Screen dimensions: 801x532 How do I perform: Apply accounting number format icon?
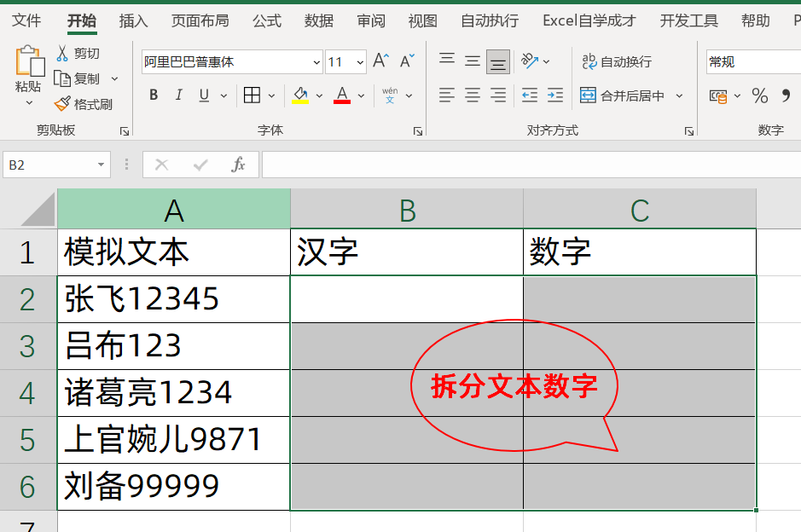coord(717,95)
